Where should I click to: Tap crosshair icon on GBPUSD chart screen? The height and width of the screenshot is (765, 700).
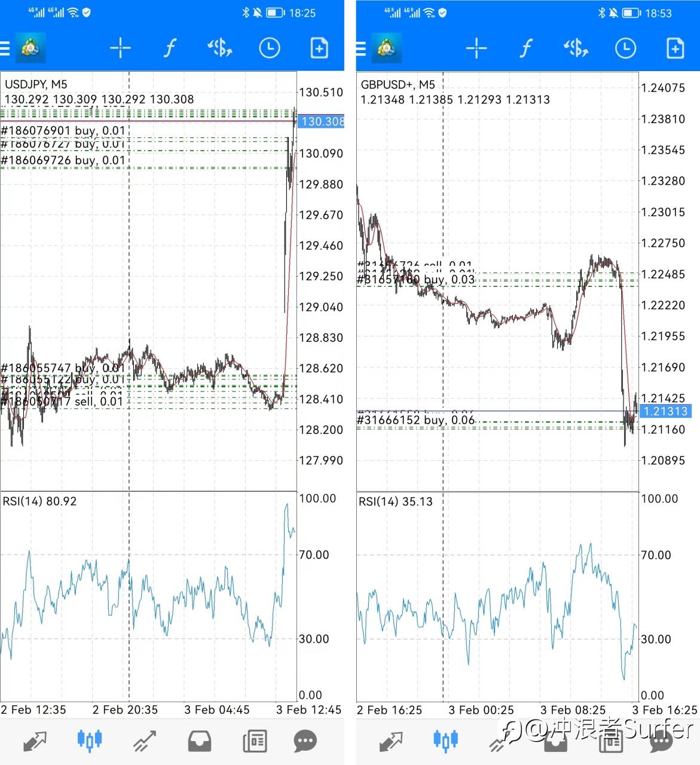476,48
